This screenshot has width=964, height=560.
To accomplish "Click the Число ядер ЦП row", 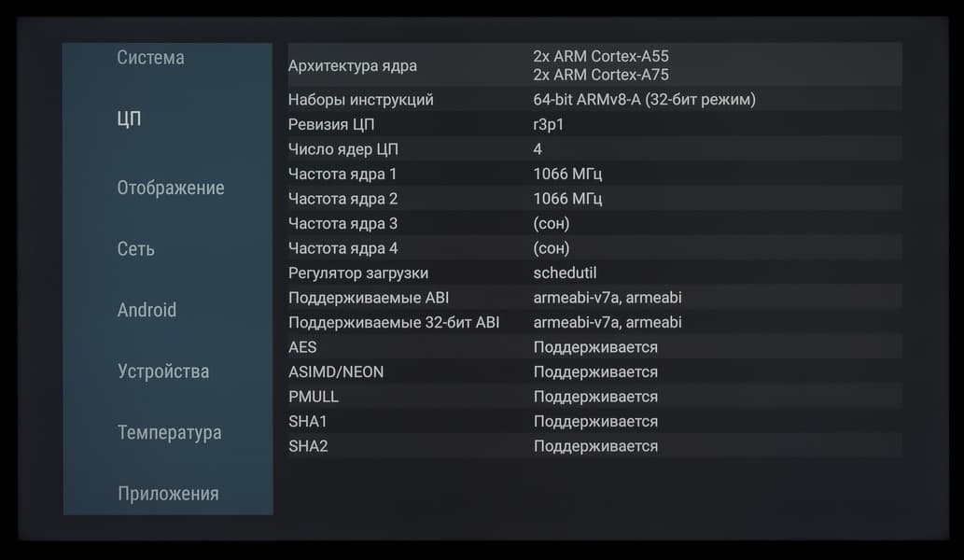I will 594,149.
